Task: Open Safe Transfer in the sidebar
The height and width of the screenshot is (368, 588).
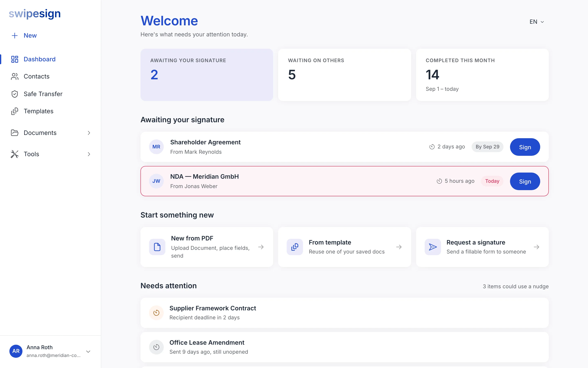Action: point(51,94)
